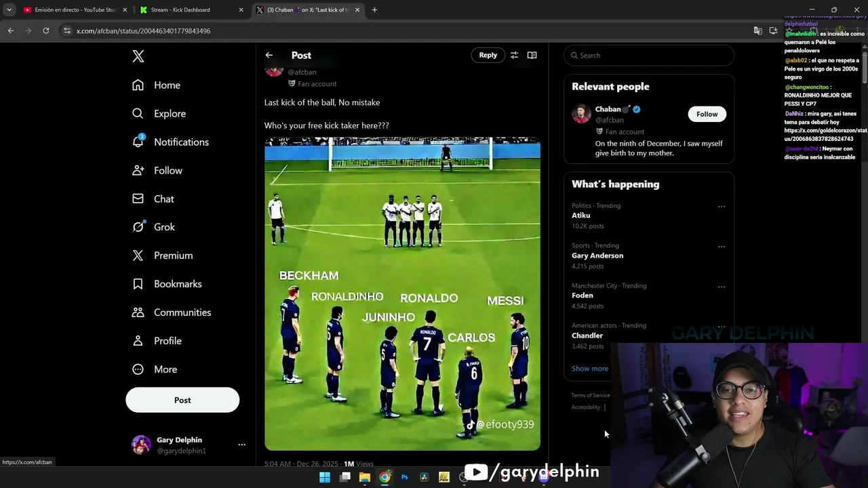The image size is (868, 488).
Task: Open the Home section
Action: tap(157, 85)
